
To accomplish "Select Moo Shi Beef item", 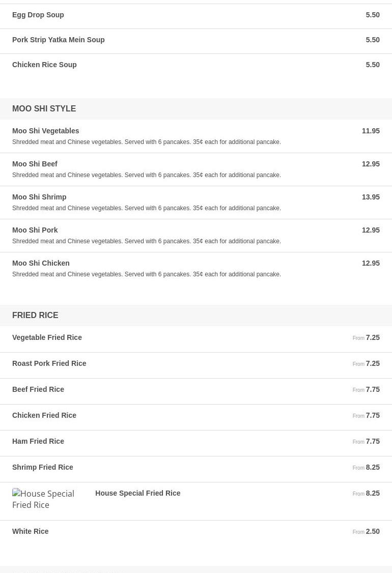I will tap(35, 164).
